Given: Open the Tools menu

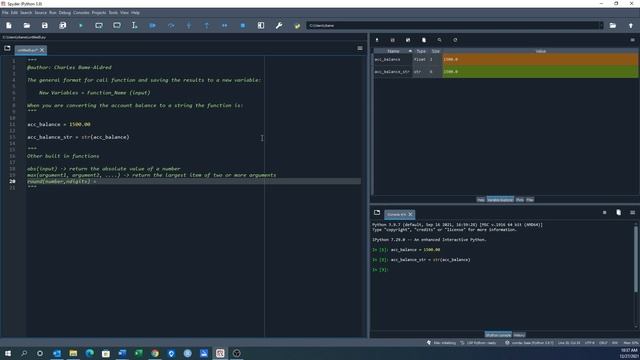Looking at the screenshot, I should (x=113, y=13).
